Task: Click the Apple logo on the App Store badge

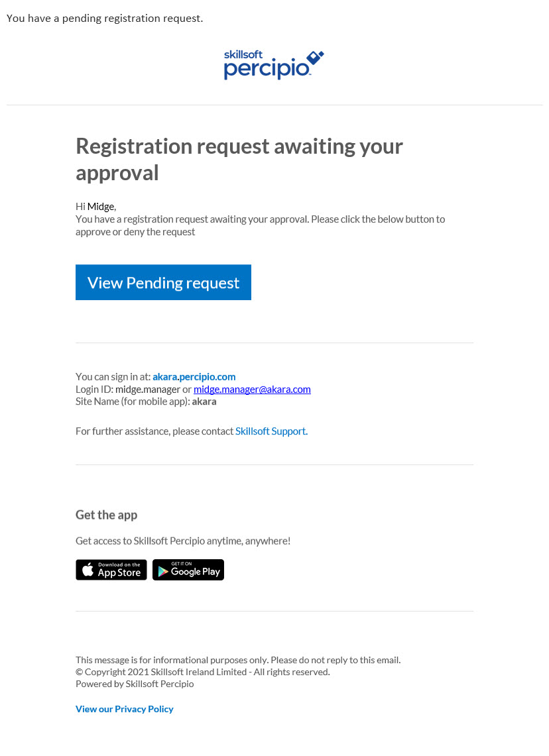Action: point(88,570)
